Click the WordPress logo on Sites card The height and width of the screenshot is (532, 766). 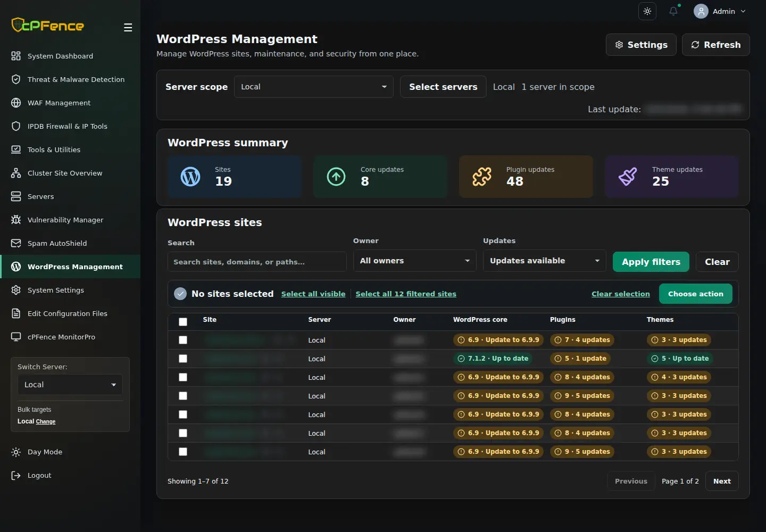pyautogui.click(x=190, y=177)
